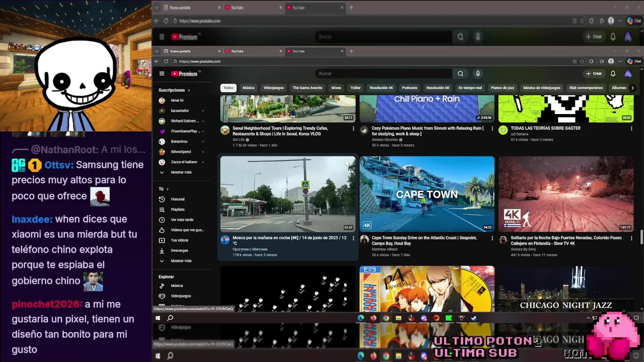Open the Persona 4 album art thumbnail

click(x=427, y=288)
